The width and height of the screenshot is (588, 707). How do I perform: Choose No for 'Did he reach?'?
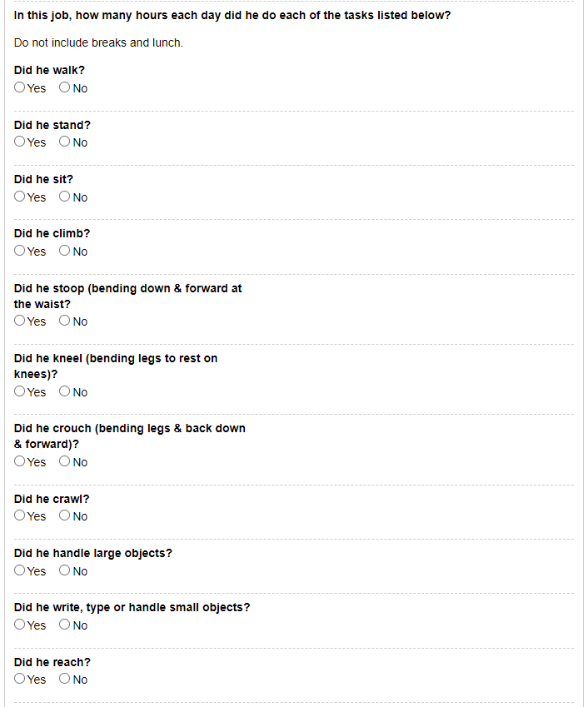[x=64, y=679]
